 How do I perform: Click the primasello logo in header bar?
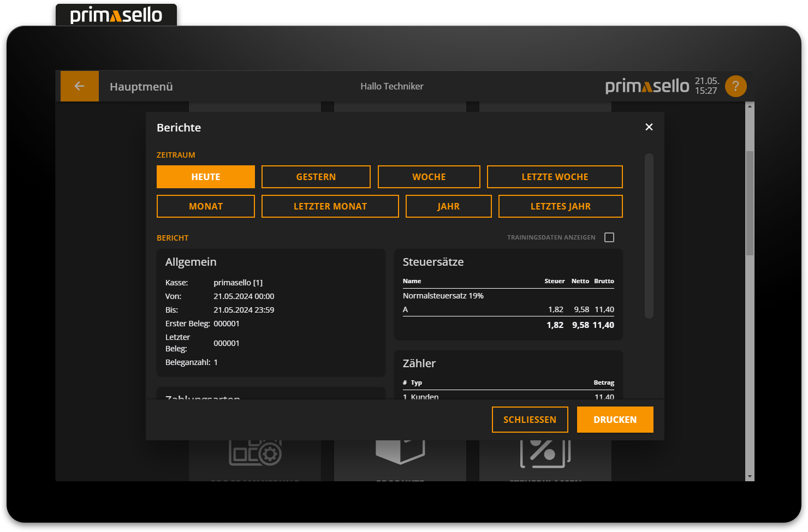pos(647,86)
